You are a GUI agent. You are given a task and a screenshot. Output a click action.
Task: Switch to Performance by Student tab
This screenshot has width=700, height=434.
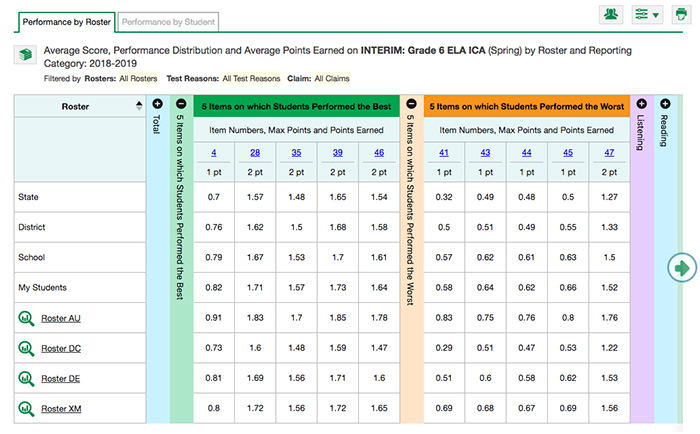click(168, 22)
